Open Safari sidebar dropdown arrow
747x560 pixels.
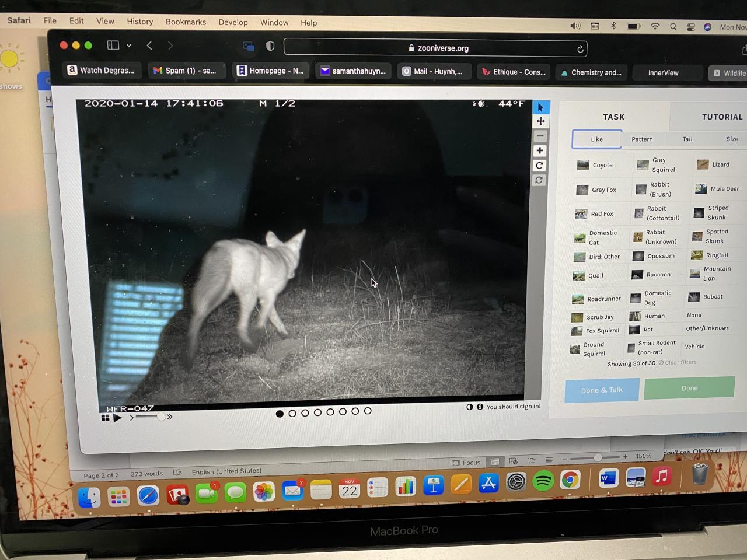pyautogui.click(x=129, y=45)
